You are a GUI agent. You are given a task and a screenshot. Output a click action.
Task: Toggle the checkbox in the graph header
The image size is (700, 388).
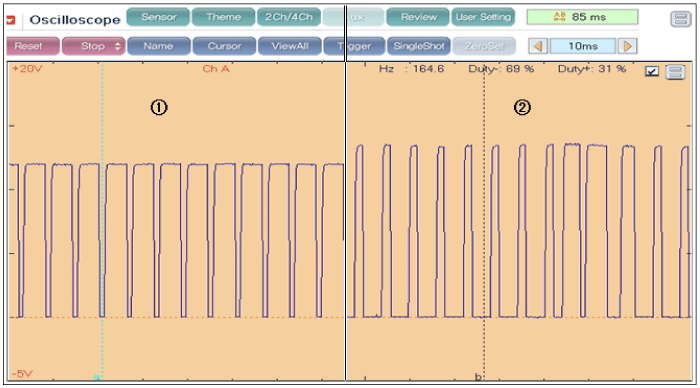[x=652, y=71]
